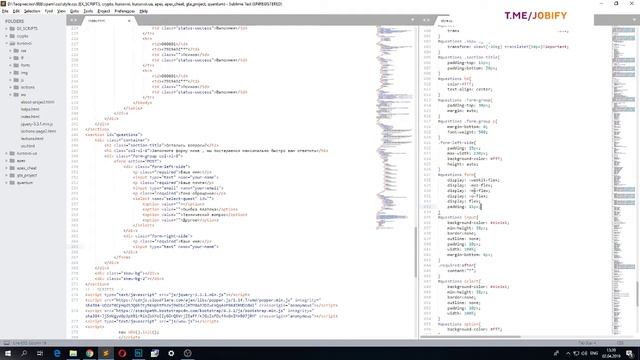Image resolution: width=640 pixels, height=360 pixels.
Task: Expand the crypto folder arrow
Action: [7, 36]
